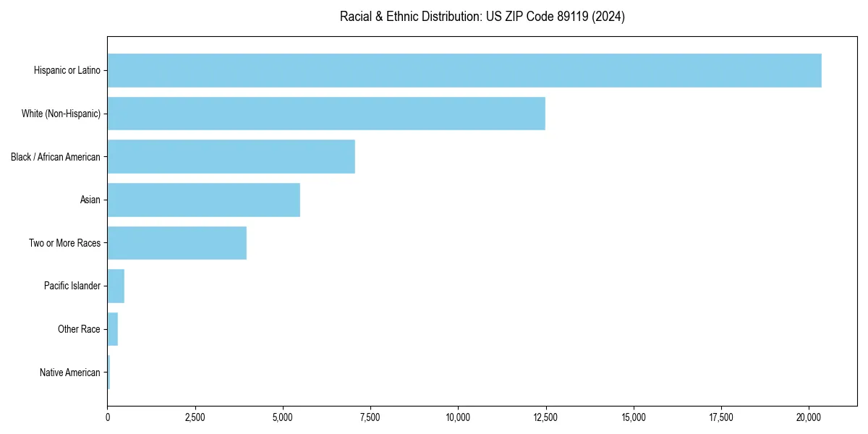
Task: Select the Pacific Islander bar
Action: [x=115, y=286]
